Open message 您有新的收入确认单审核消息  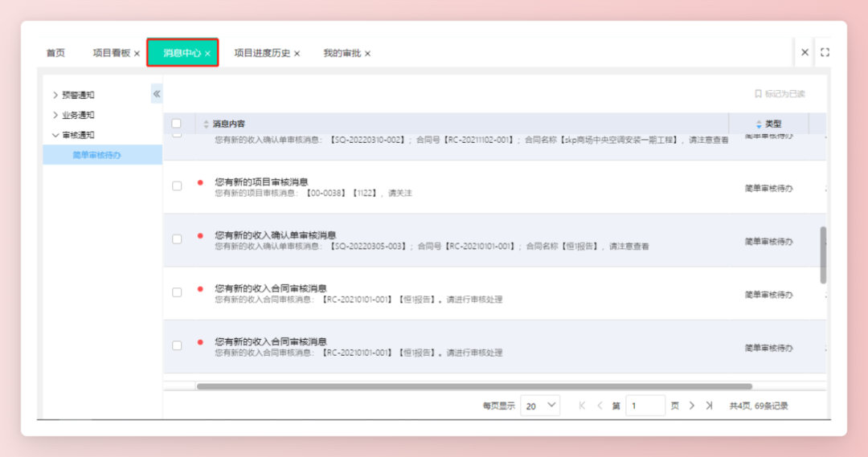275,235
